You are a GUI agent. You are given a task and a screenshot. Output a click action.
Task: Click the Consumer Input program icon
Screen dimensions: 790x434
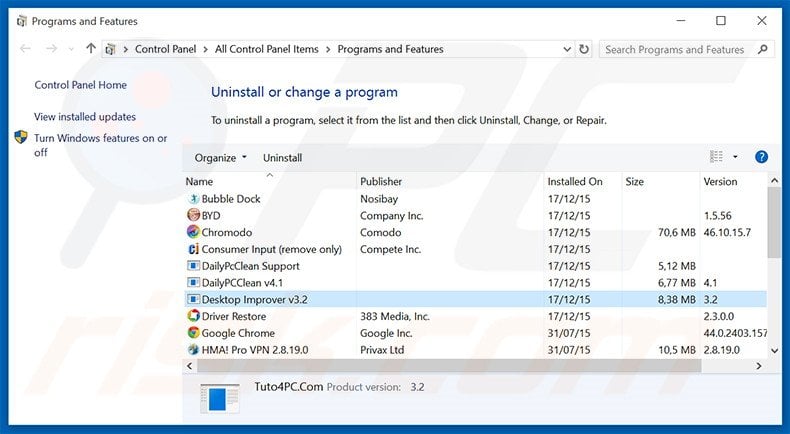193,249
